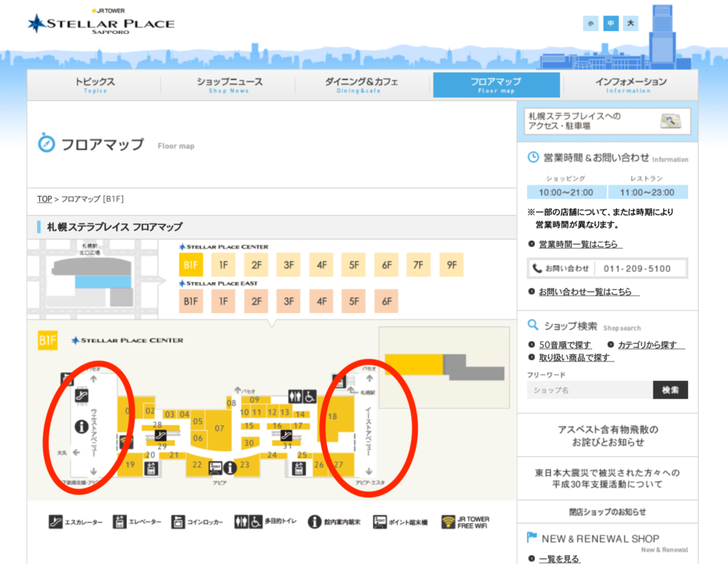Image resolution: width=728 pixels, height=564 pixels.
Task: Select Center 3F floor button
Action: [x=289, y=265]
